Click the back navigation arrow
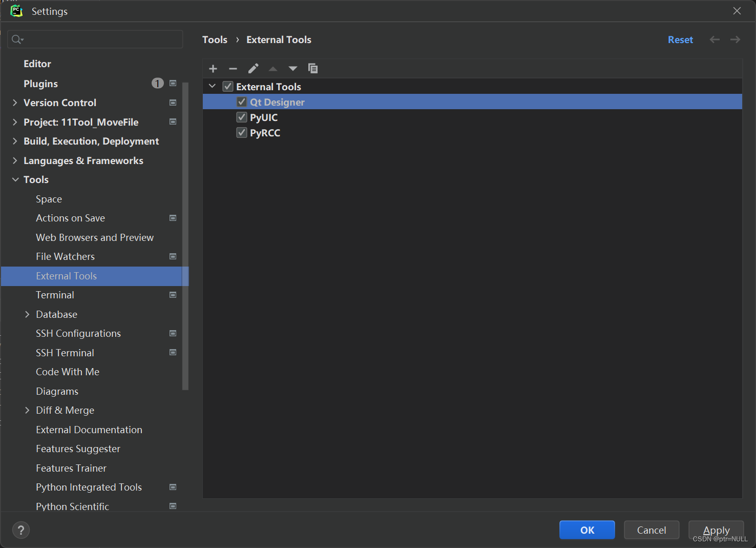Screen dimensions: 756x548 [x=715, y=39]
